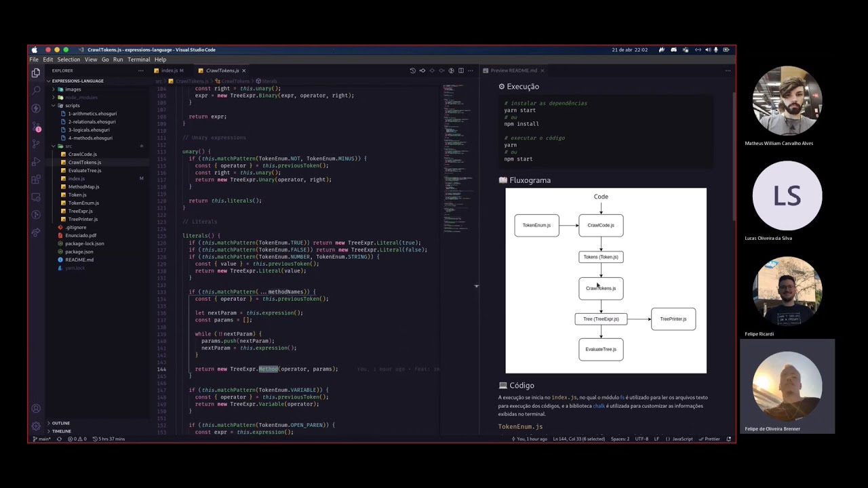This screenshot has height=488, width=868.
Task: Open the Extensions view
Action: 36,179
